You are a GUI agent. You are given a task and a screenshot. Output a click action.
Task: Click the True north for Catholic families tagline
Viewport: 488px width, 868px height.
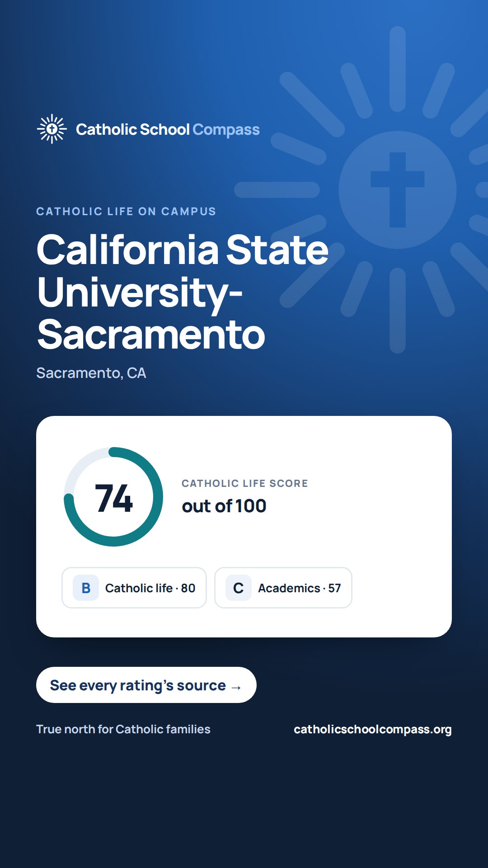(123, 729)
